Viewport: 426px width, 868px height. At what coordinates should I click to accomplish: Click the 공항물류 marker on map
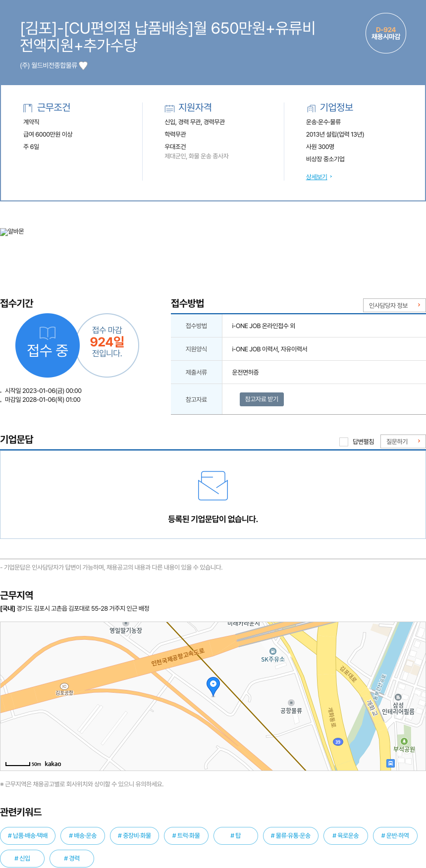291,703
